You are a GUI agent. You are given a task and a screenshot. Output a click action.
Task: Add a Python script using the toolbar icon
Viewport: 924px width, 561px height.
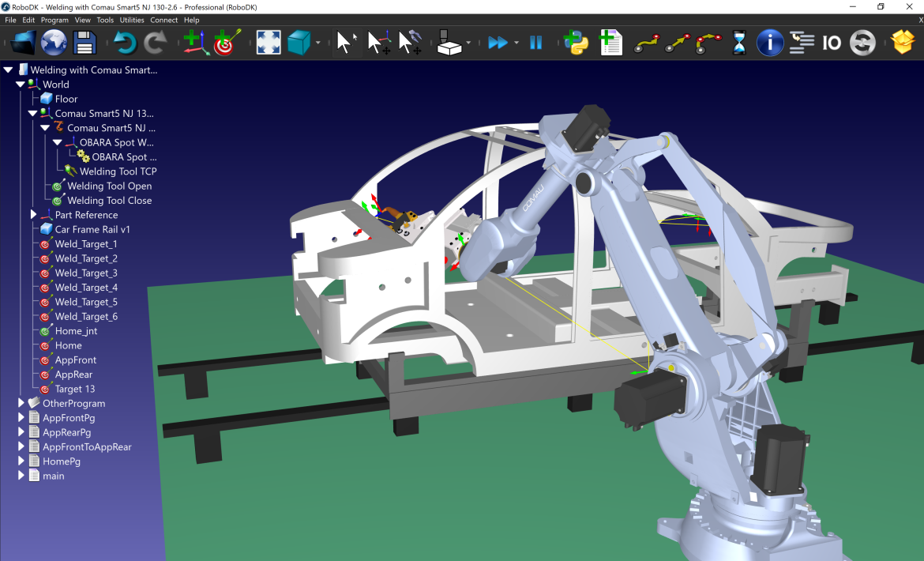click(x=576, y=43)
